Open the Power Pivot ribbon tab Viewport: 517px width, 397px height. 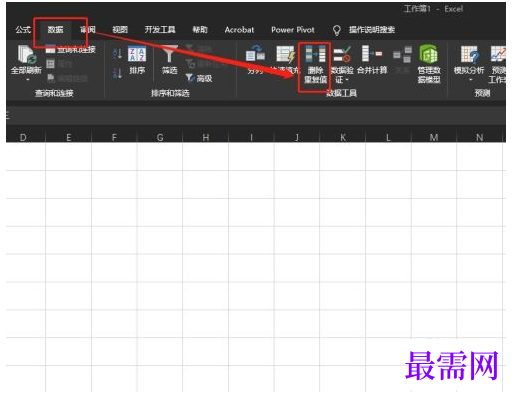(x=293, y=30)
